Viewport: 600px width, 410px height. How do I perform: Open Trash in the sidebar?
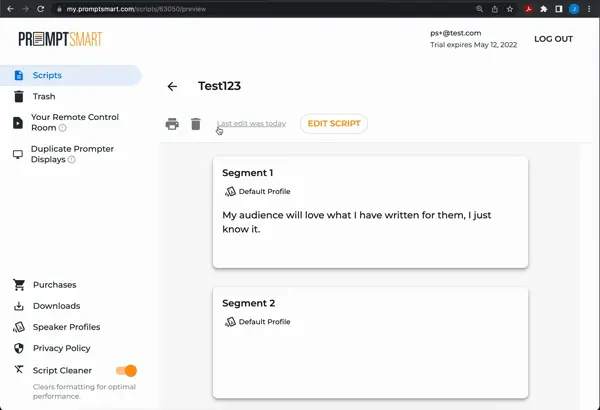pyautogui.click(x=44, y=97)
